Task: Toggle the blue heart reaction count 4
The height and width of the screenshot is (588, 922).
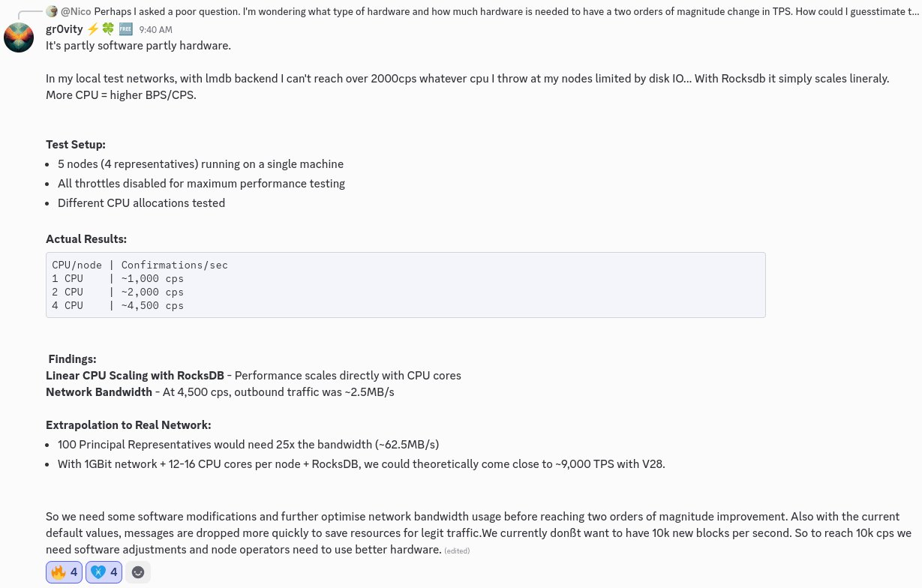Action: coord(104,572)
